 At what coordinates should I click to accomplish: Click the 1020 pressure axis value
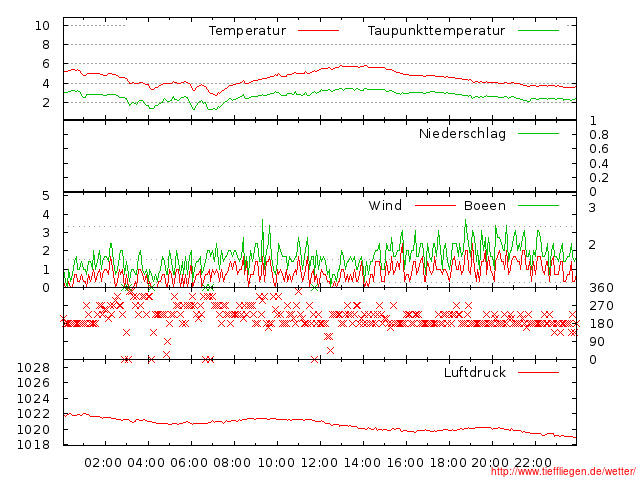[x=33, y=429]
